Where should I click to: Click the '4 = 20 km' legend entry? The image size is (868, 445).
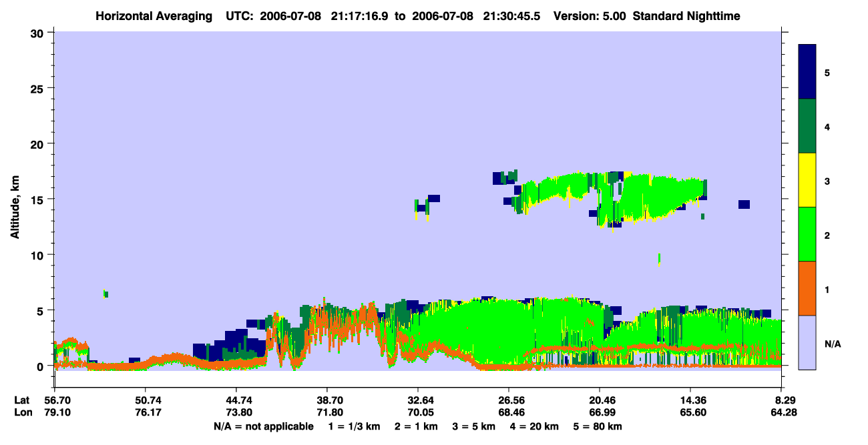pyautogui.click(x=535, y=426)
